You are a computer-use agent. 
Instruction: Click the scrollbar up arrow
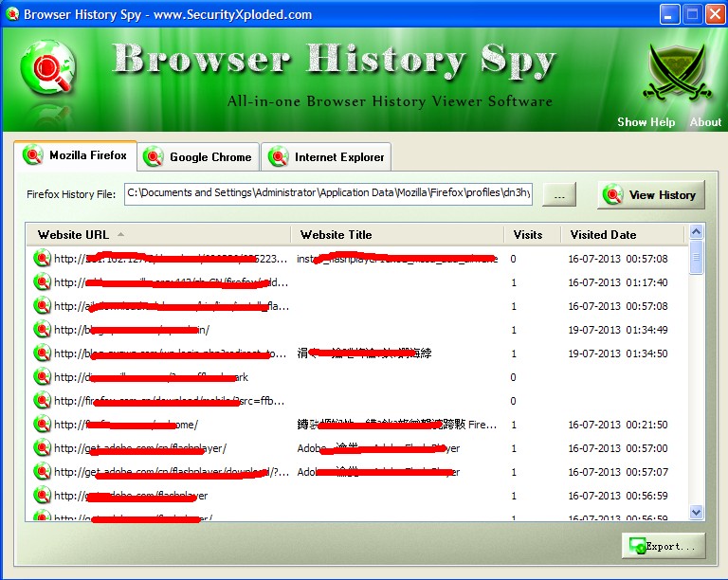[x=696, y=231]
